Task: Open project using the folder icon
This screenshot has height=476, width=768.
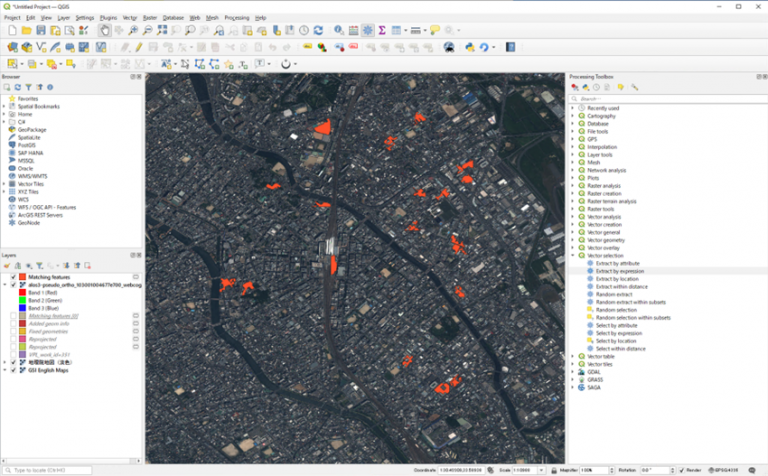Action: pyautogui.click(x=26, y=30)
